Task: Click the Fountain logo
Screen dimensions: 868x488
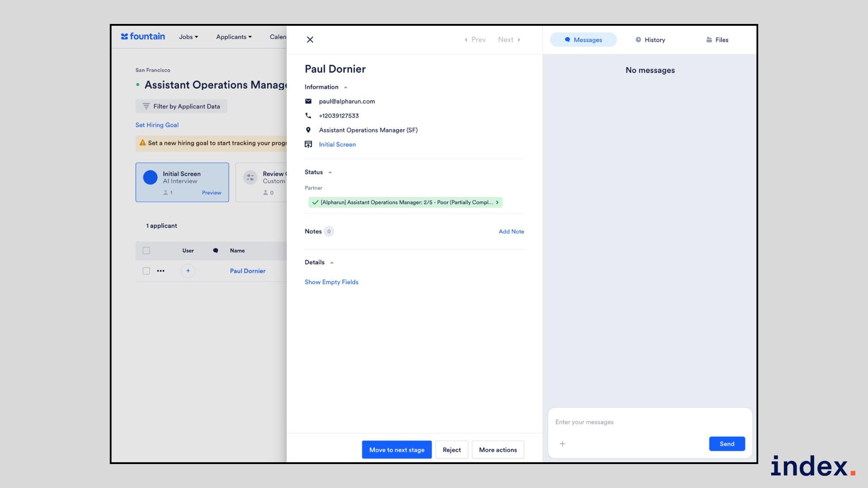Action: pyautogui.click(x=143, y=37)
